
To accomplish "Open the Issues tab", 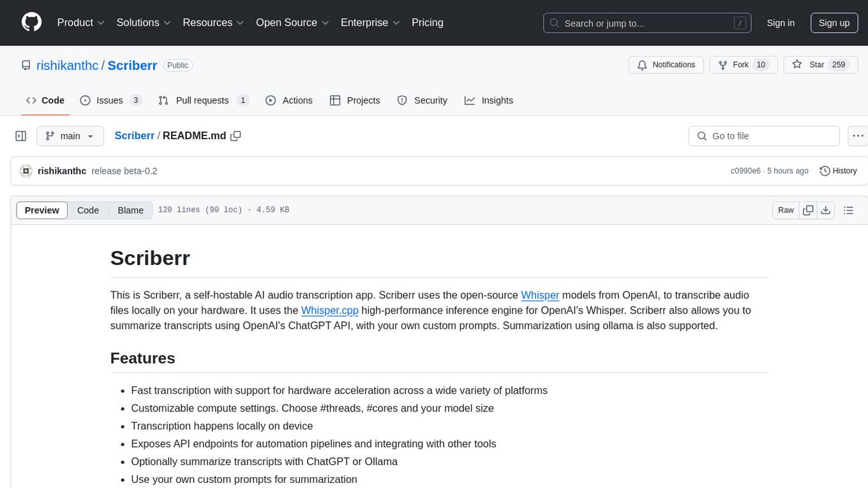I will point(110,100).
